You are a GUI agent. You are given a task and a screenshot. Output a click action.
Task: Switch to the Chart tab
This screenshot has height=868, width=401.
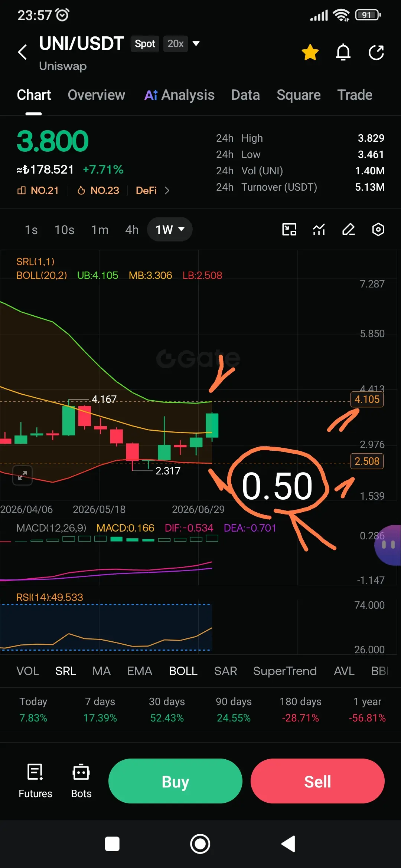[34, 95]
